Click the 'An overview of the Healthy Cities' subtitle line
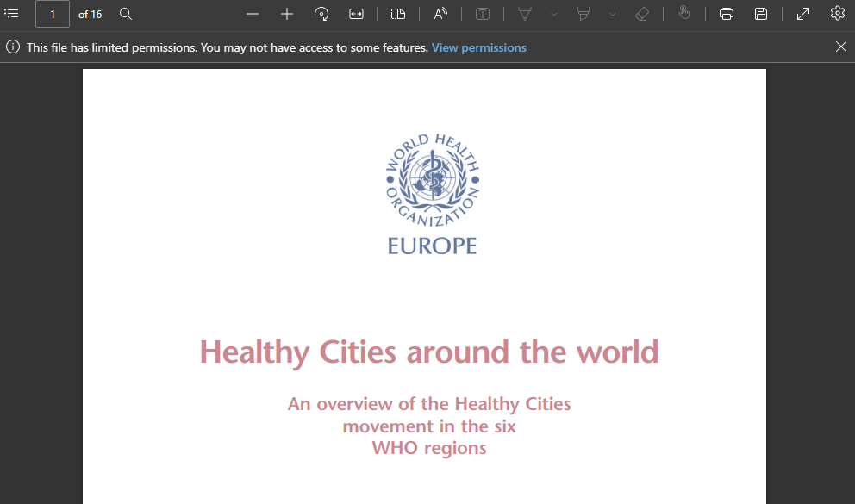Viewport: 855px width, 504px height. coord(429,404)
